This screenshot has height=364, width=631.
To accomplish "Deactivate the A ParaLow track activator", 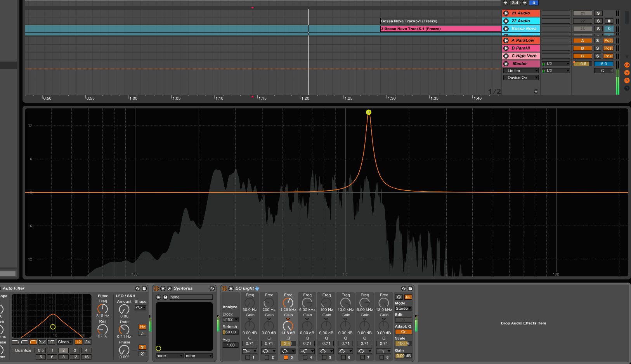I will [582, 40].
